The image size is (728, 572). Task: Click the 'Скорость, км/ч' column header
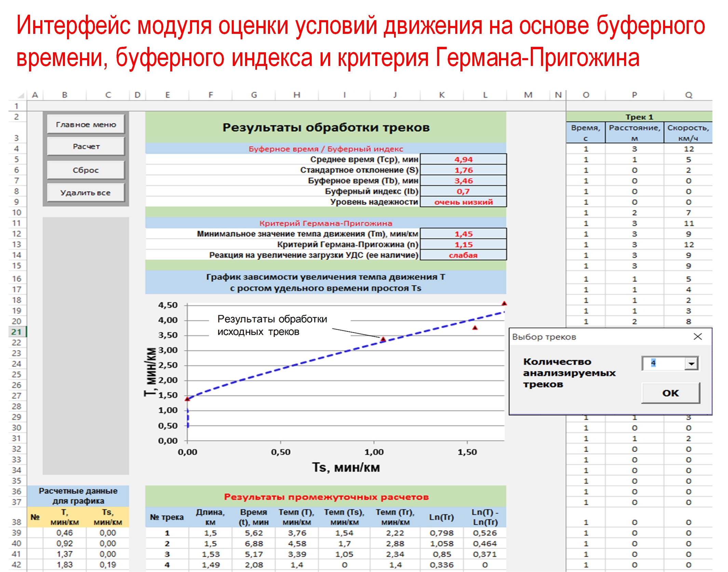[x=688, y=133]
